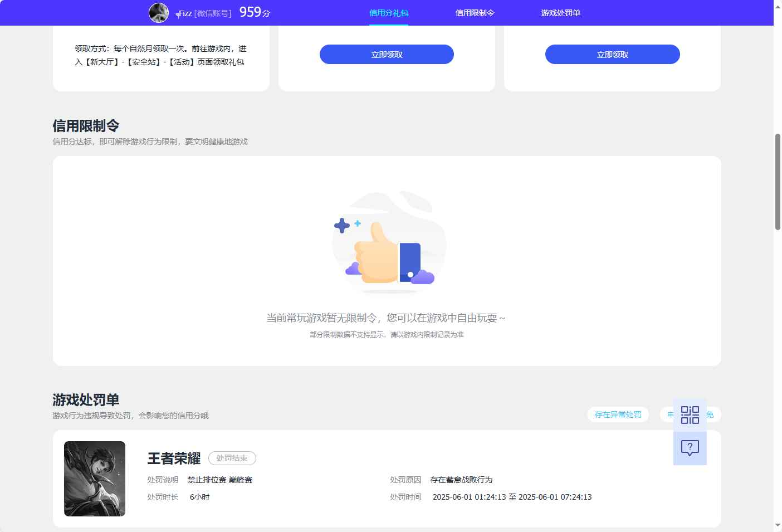This screenshot has width=782, height=532.
Task: Open the help feedback question-mark icon
Action: (690, 447)
